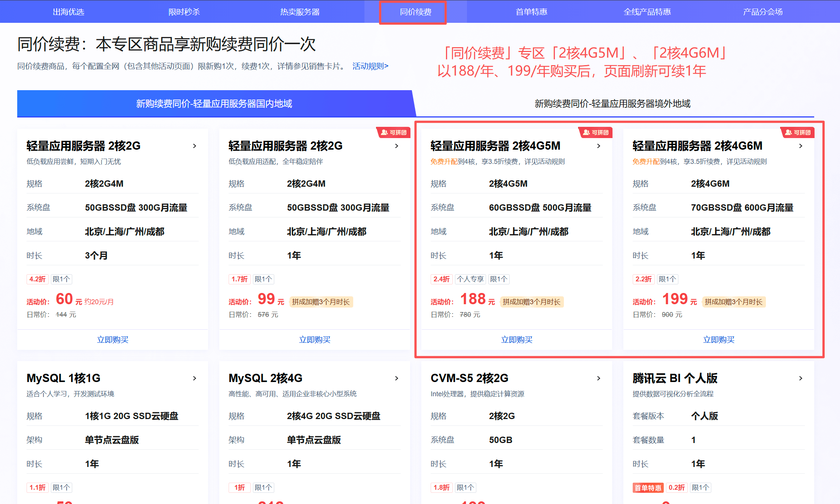
Task: Open CVM-S5 2核2G title
Action: point(470,378)
